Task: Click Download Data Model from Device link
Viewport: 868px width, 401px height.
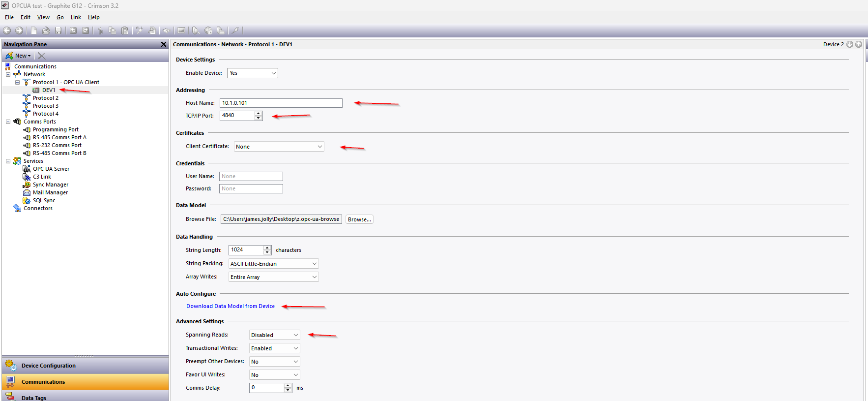Action: tap(231, 306)
